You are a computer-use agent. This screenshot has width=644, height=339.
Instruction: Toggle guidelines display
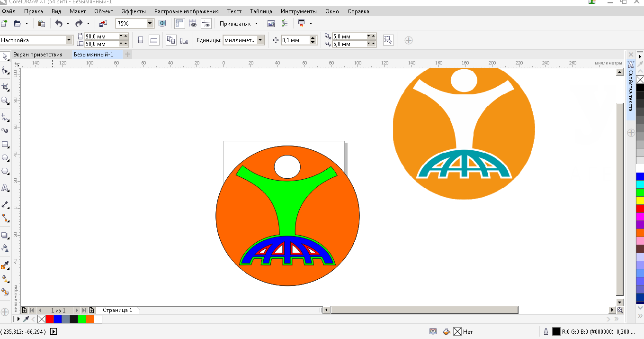point(206,23)
